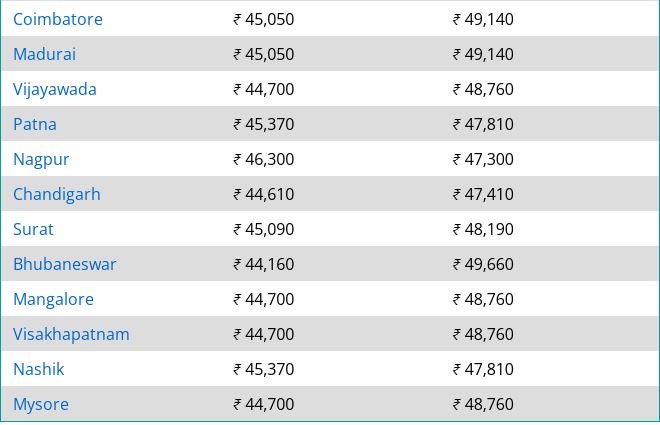The height and width of the screenshot is (425, 660).
Task: Open the Visakhapatnam link
Action: (71, 334)
